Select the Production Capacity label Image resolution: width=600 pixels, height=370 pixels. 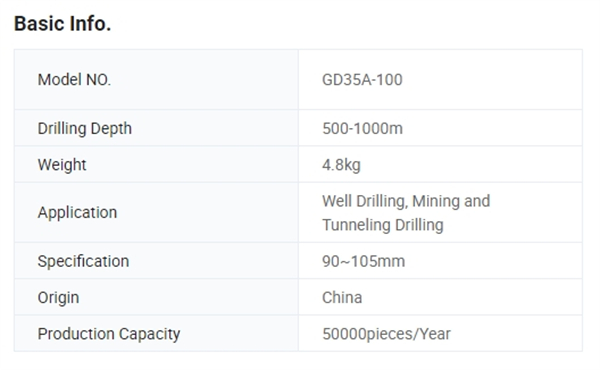(x=109, y=334)
